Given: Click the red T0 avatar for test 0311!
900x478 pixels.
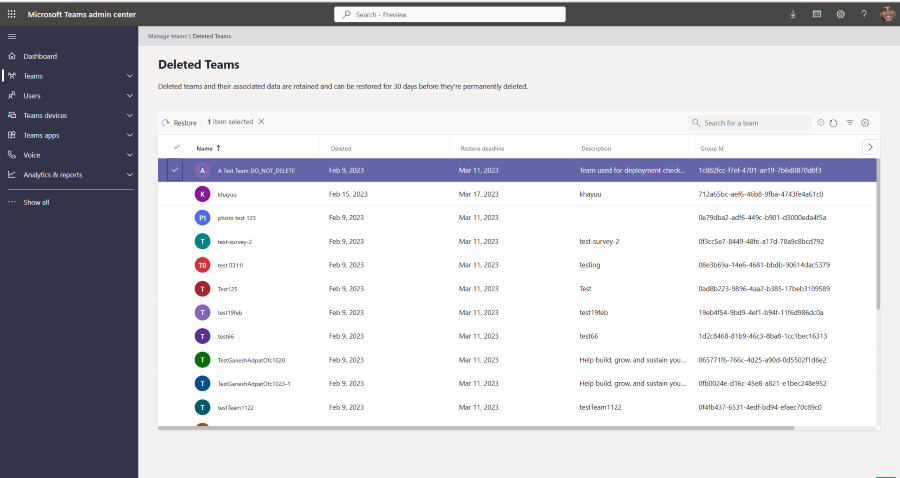Looking at the screenshot, I should pos(202,265).
